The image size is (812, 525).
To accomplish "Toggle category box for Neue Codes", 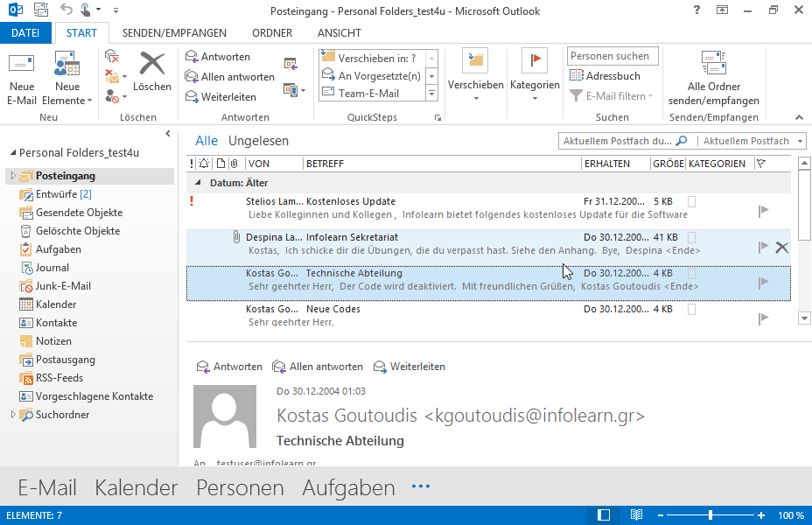I will point(691,309).
